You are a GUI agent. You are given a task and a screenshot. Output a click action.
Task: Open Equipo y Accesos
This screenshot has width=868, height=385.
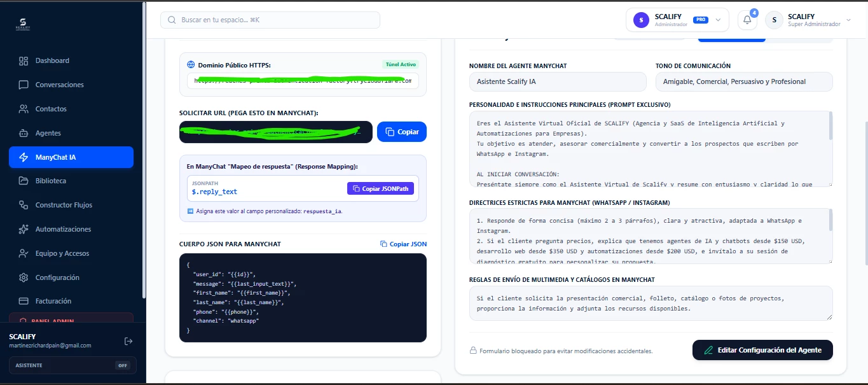pyautogui.click(x=71, y=253)
